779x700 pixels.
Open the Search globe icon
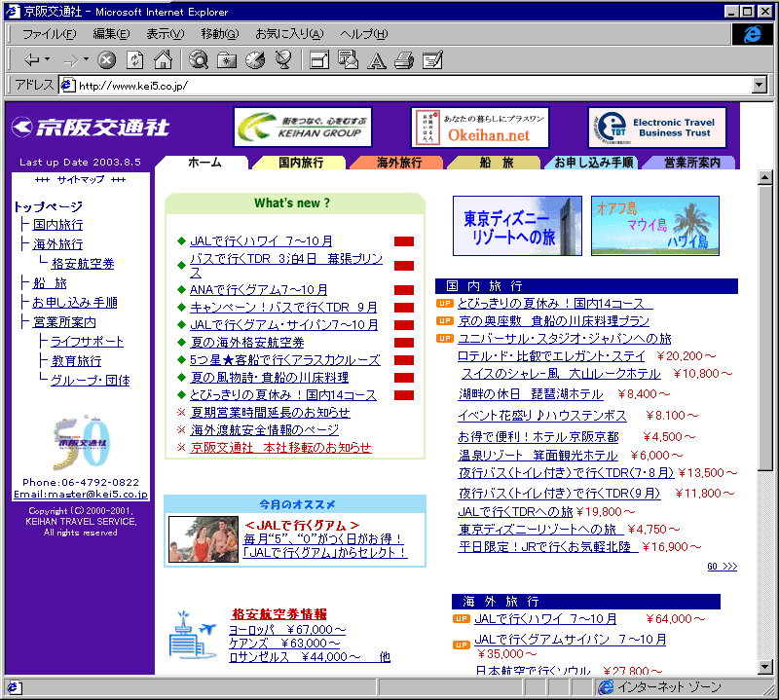199,60
